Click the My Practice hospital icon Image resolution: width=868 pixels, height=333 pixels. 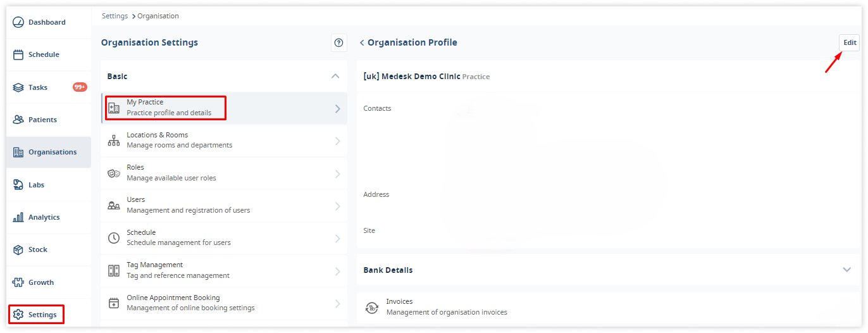(114, 108)
